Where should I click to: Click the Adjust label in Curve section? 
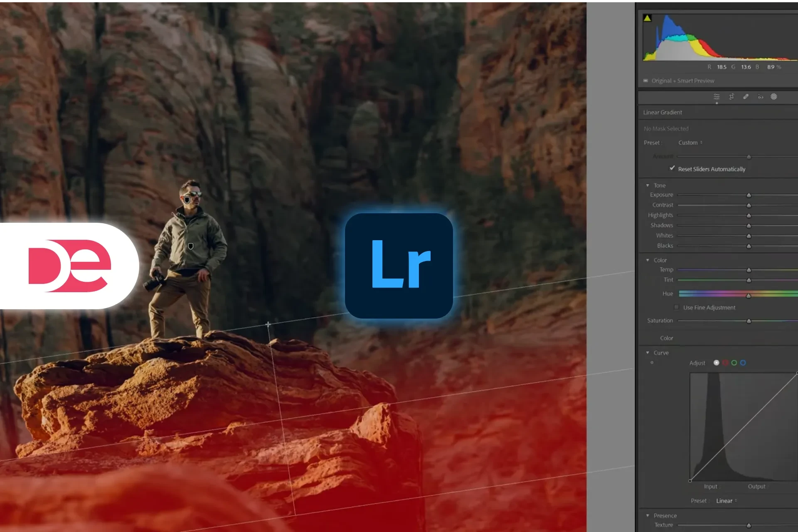click(697, 363)
